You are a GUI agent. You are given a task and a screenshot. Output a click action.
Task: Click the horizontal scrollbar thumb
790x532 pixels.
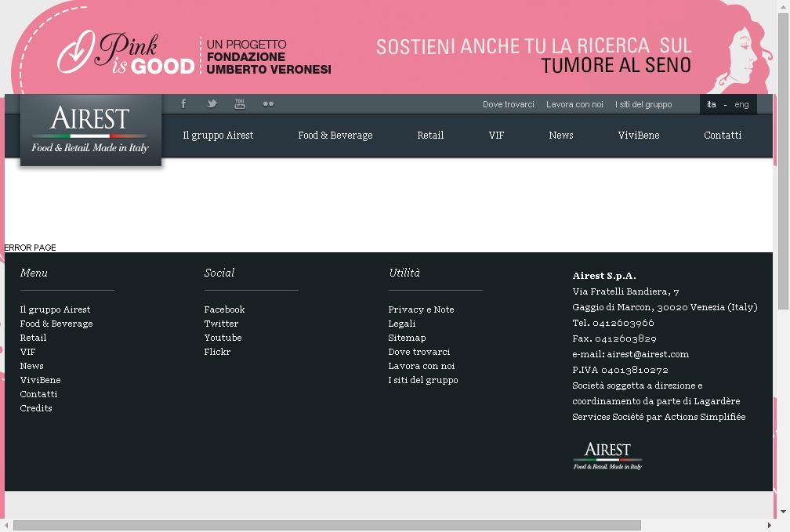327,526
